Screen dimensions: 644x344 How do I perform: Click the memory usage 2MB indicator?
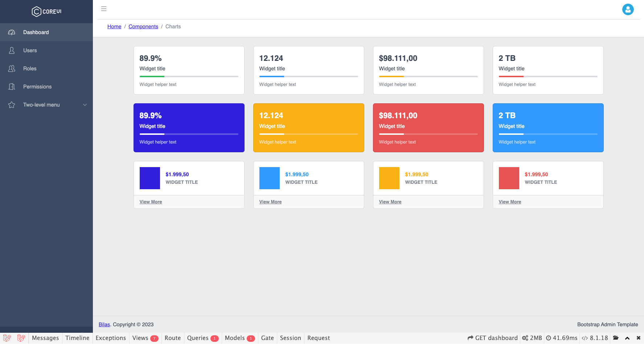coord(532,338)
